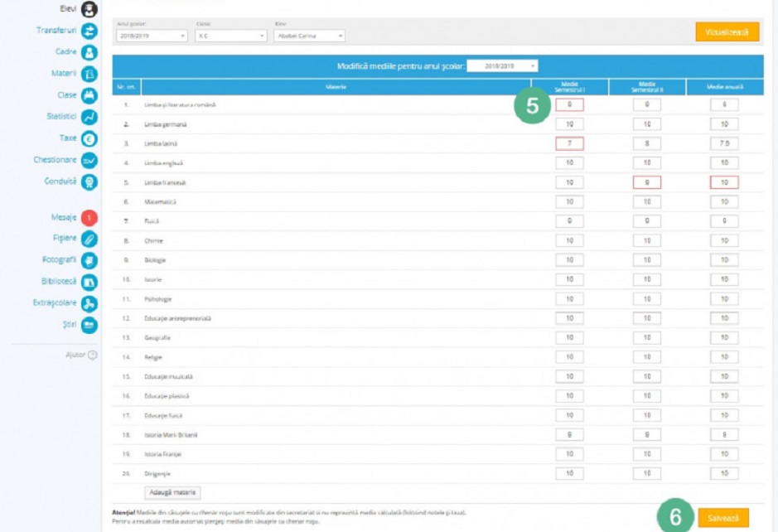Select annual average field for Matematică
Image resolution: width=778 pixels, height=532 pixels.
click(x=723, y=202)
